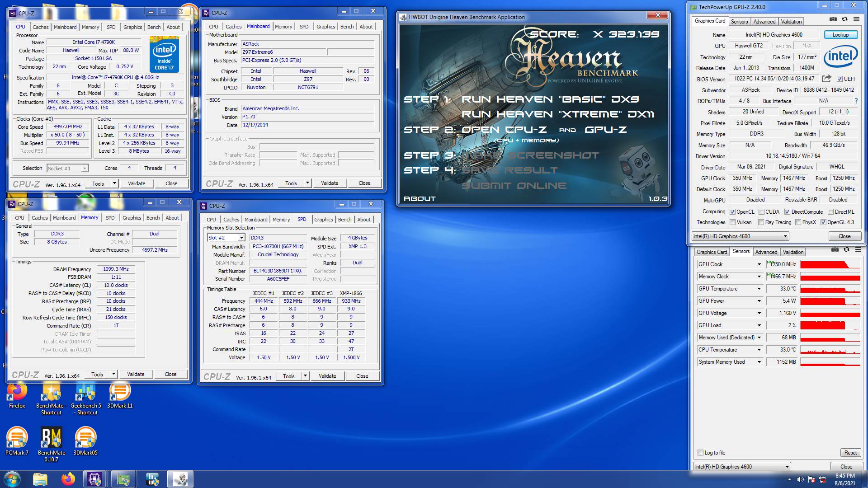Share the BIOS version in GPU-Z
The width and height of the screenshot is (868, 488).
point(826,79)
